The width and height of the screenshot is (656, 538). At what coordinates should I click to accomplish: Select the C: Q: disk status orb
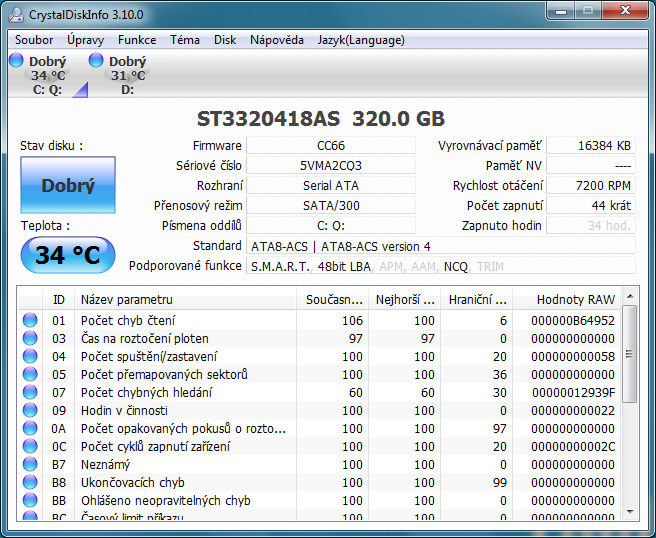pos(16,61)
